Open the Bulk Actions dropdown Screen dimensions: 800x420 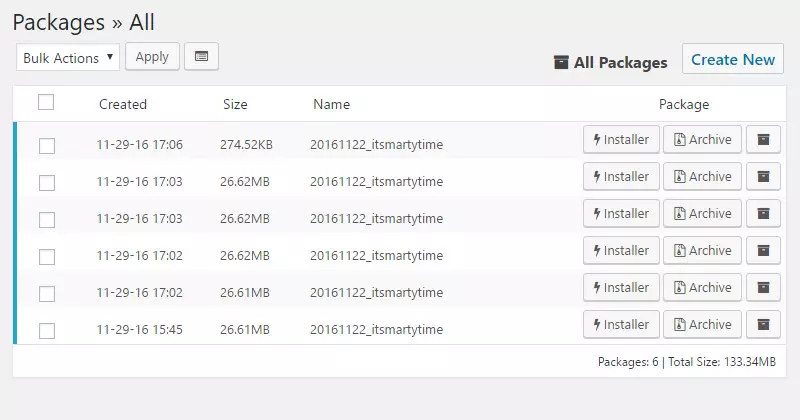(68, 58)
